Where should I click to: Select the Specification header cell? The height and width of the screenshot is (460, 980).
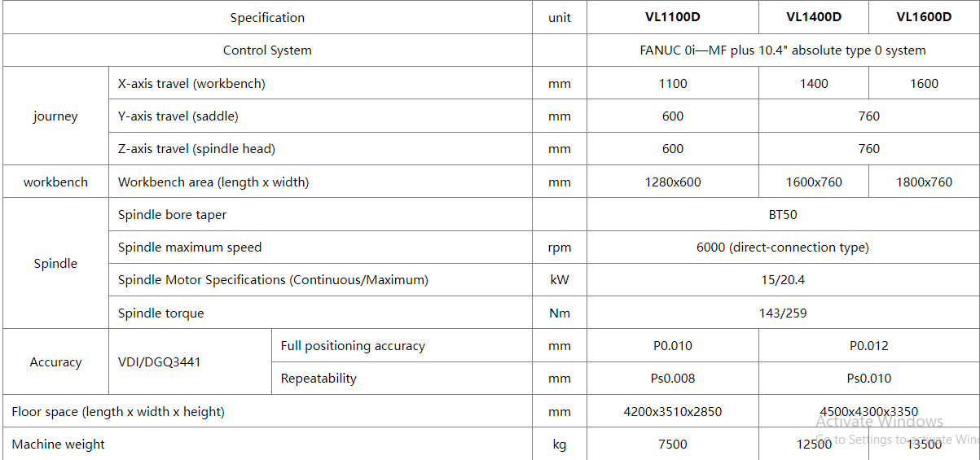coord(267,17)
